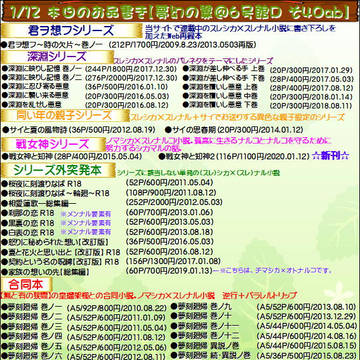Select '(A5/52P/600円/2013.08.10)' price text
Viewport: 360px width, 360px height.
pos(306,307)
